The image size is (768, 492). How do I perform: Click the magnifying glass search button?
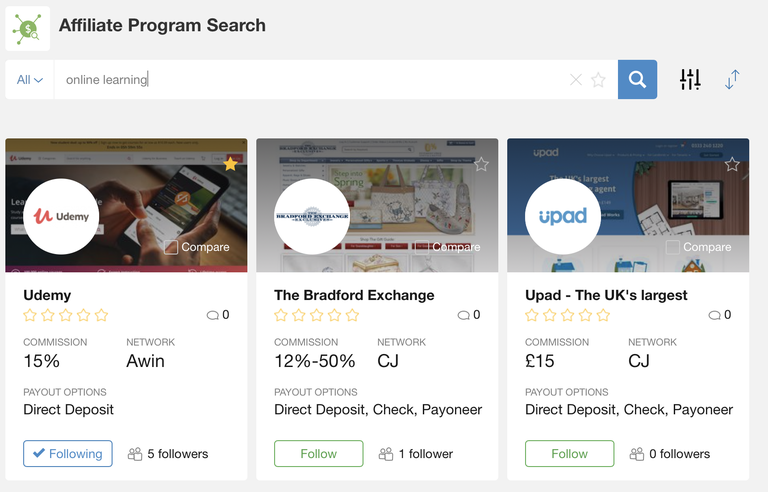pos(637,80)
